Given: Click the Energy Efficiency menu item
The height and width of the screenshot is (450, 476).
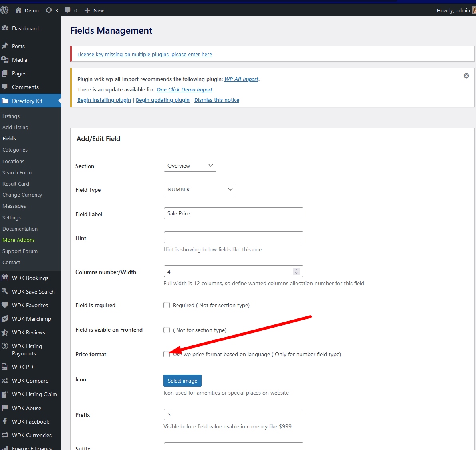Looking at the screenshot, I should tap(31, 447).
